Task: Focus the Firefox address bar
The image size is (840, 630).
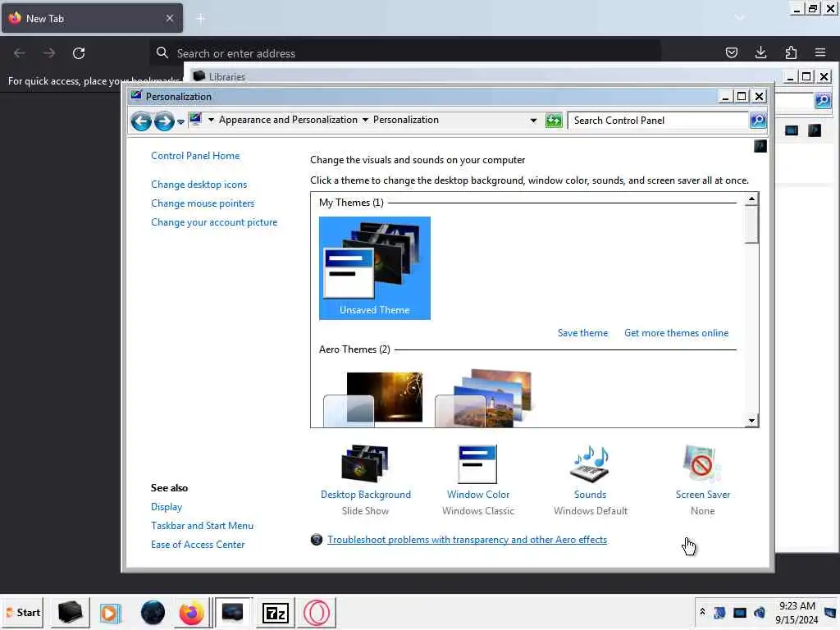Action: coord(405,53)
